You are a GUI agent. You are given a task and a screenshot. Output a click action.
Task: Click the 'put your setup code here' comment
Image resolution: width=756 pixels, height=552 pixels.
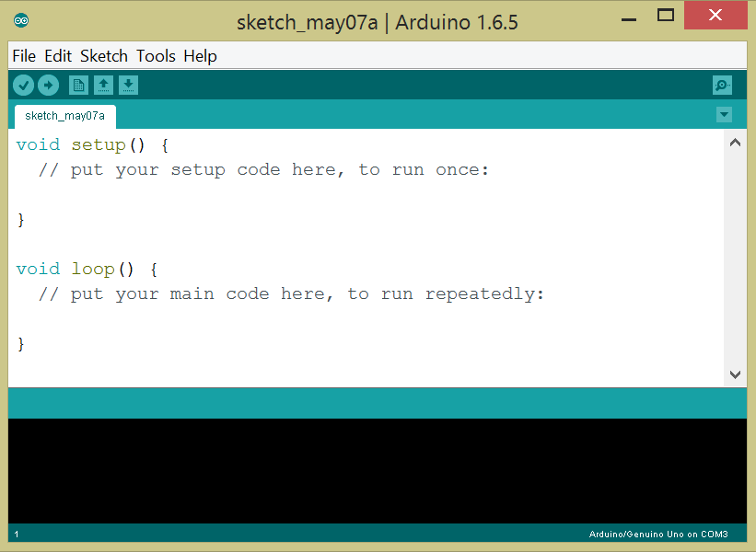[x=263, y=170]
